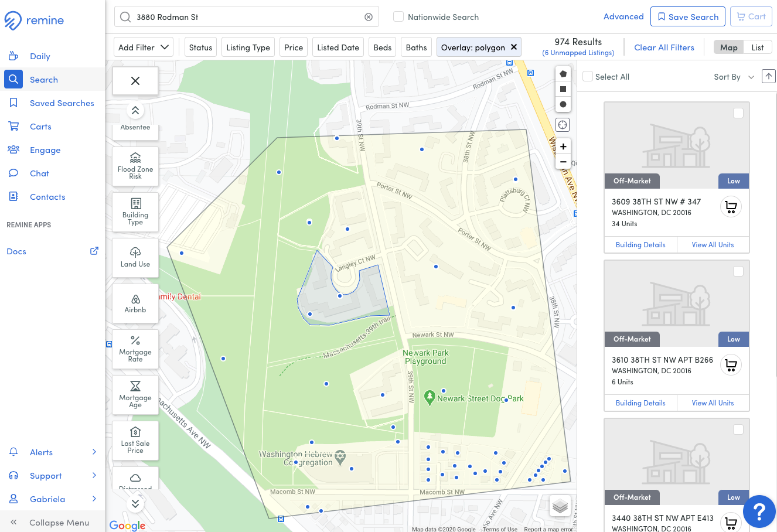Add 3610 38TH ST NW to cart
Image resolution: width=777 pixels, height=532 pixels.
coord(731,364)
